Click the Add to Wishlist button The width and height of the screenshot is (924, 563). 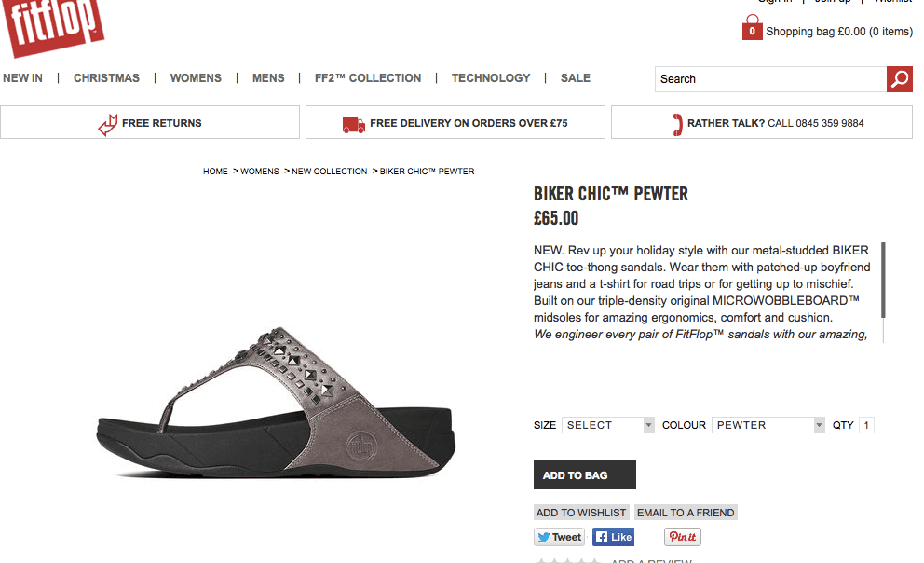pyautogui.click(x=581, y=513)
